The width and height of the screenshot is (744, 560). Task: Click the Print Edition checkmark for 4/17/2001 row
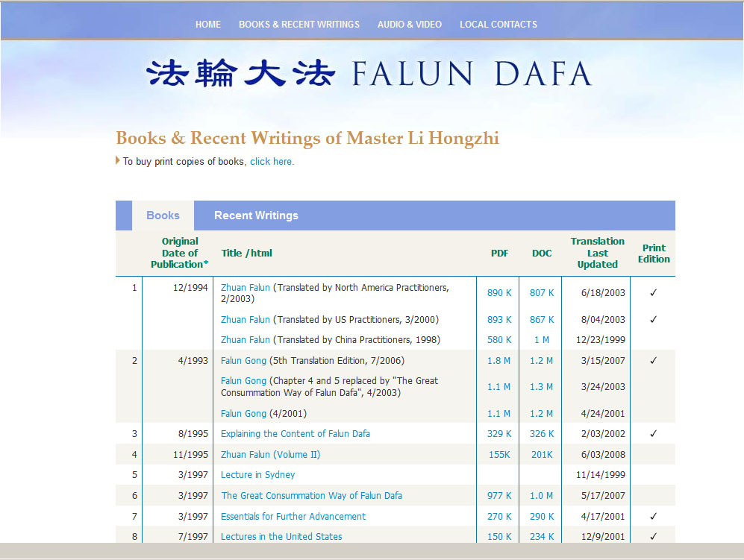654,516
